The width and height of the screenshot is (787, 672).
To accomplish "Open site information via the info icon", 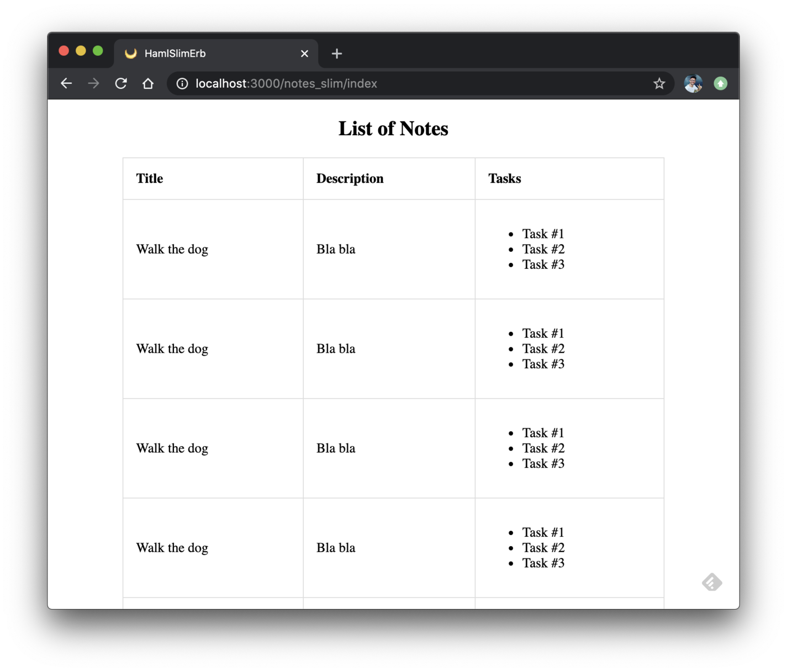I will [182, 83].
